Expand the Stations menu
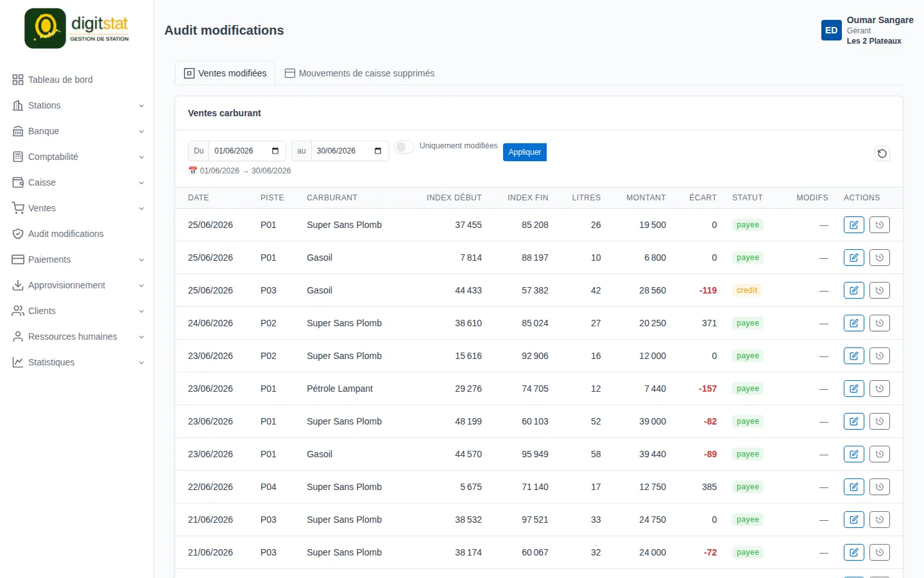The height and width of the screenshot is (578, 924). (77, 105)
